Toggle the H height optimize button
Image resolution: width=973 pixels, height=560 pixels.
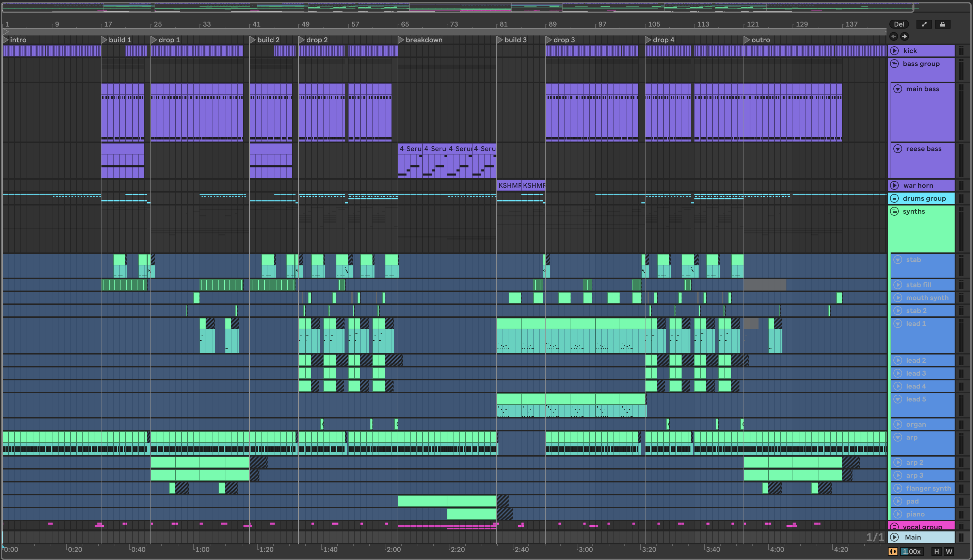pyautogui.click(x=937, y=551)
